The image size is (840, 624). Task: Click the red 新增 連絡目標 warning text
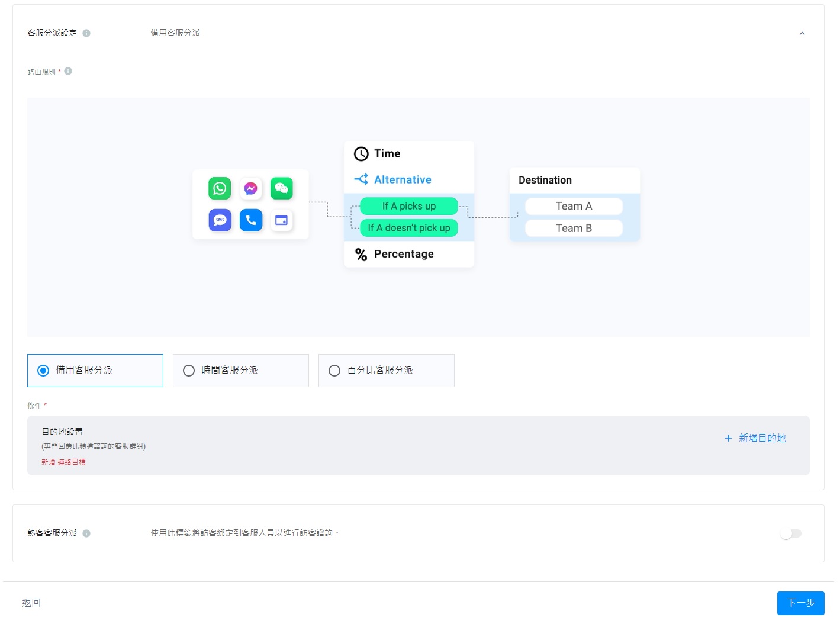pos(63,462)
